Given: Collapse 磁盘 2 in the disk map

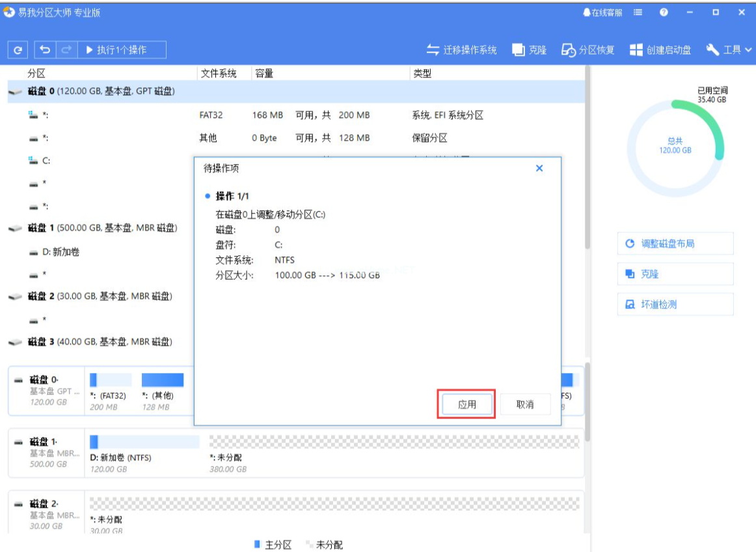Looking at the screenshot, I should 18,504.
